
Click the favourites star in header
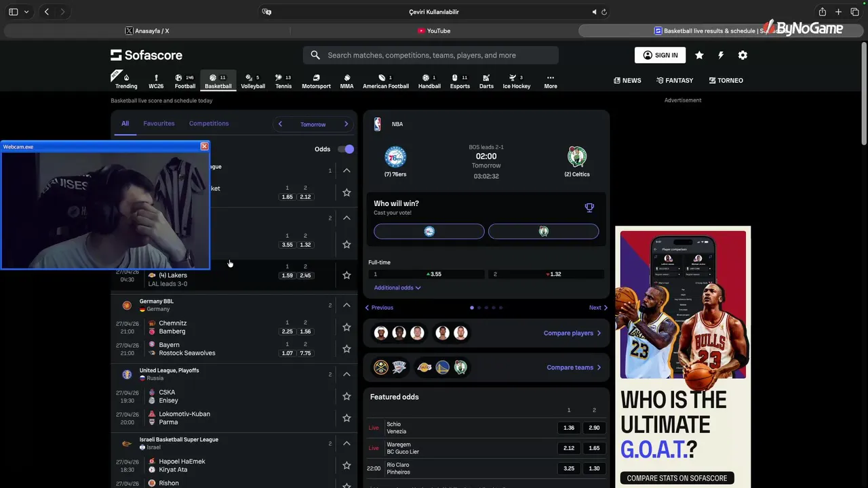[x=699, y=55]
